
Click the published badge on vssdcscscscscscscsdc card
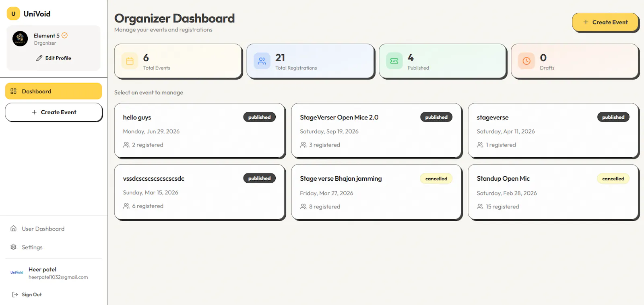(x=260, y=178)
